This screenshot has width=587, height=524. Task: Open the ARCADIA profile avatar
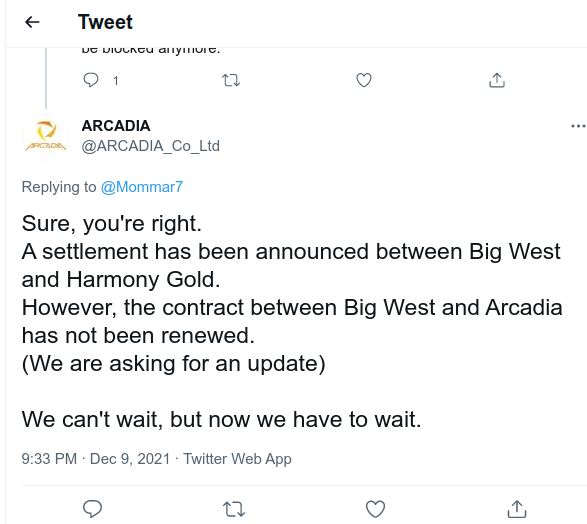coord(46,136)
